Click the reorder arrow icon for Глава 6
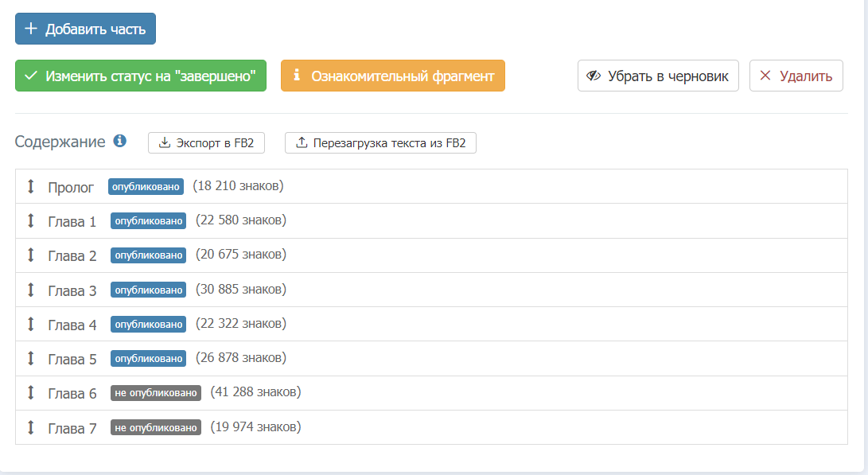 [x=31, y=393]
